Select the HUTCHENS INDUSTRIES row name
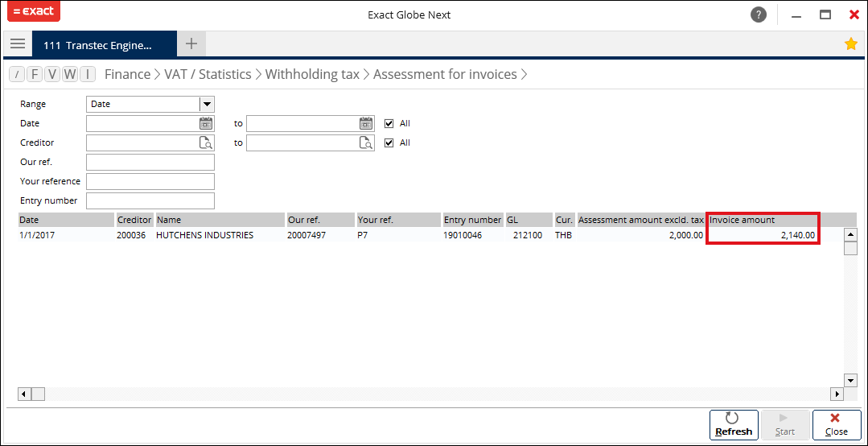 205,235
